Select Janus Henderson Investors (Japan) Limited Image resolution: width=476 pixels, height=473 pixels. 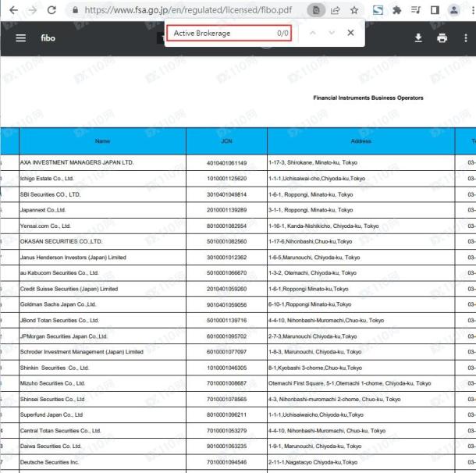point(102,258)
